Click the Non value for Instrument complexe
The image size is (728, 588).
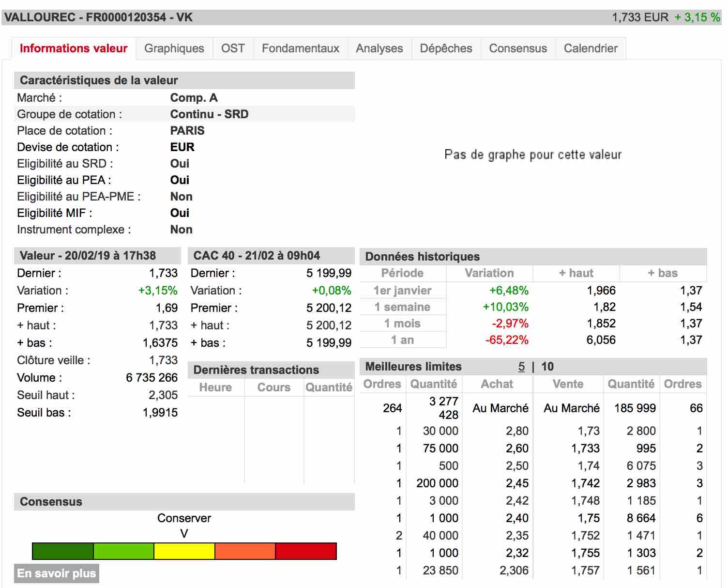click(182, 230)
